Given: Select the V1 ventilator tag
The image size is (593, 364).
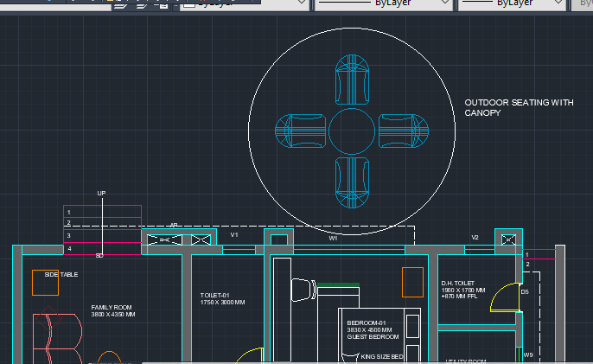Looking at the screenshot, I should pyautogui.click(x=234, y=235).
